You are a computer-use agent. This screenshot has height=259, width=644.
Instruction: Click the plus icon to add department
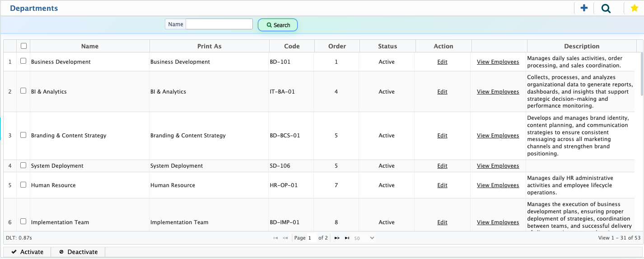click(x=584, y=8)
